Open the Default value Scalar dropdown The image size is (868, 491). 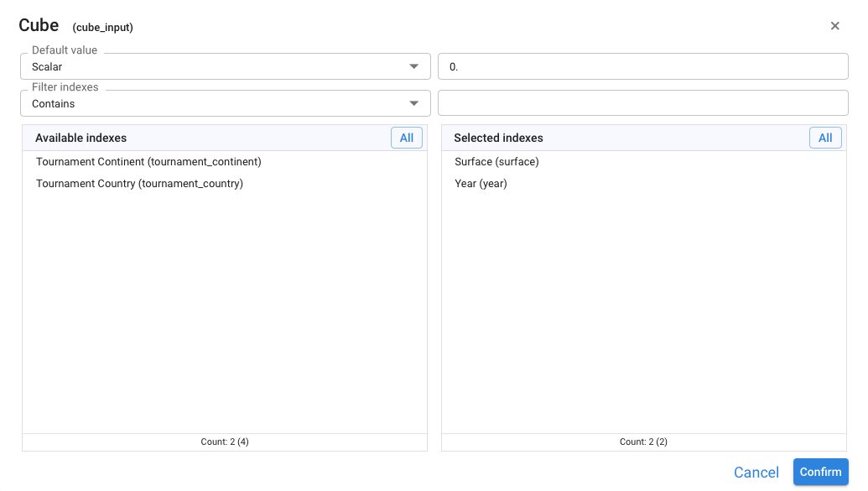(x=225, y=66)
